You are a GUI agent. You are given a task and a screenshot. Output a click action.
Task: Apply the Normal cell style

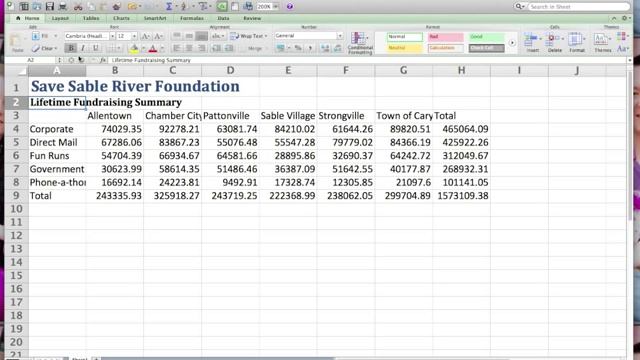[404, 37]
